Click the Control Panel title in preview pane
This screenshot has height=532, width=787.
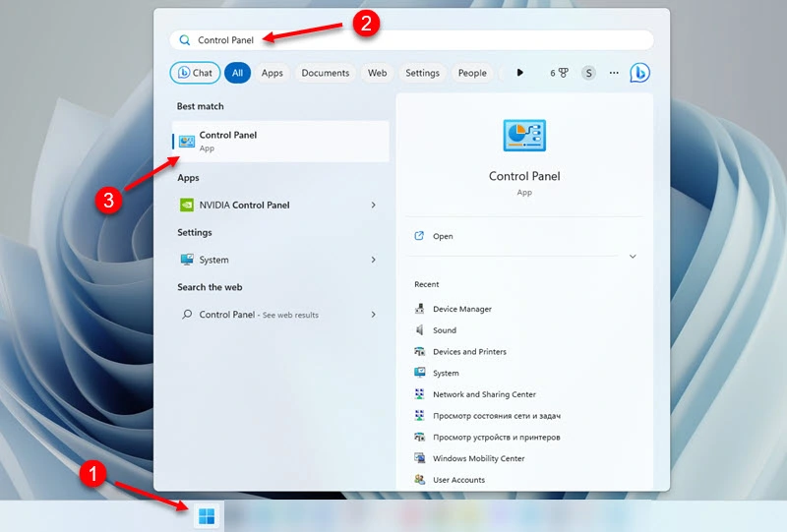(524, 176)
